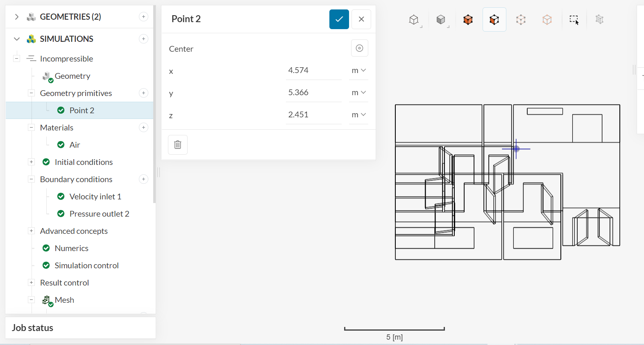Viewport: 644px width, 345px height.
Task: Select Velocity inlet 1 in the tree
Action: [95, 196]
